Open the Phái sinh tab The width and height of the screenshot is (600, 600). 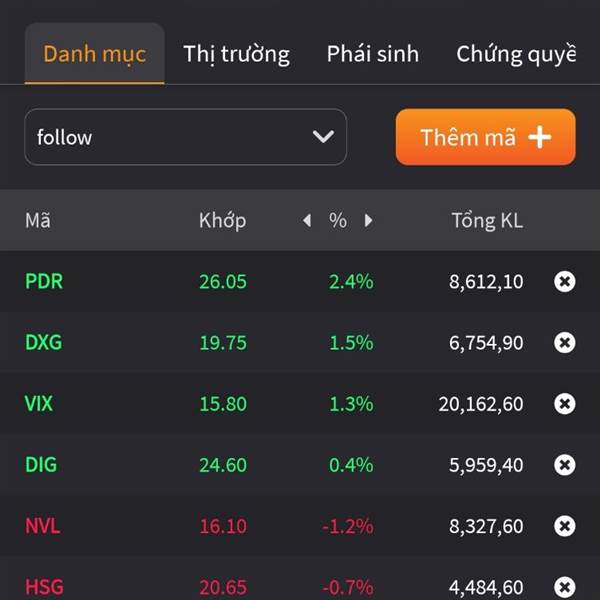(x=373, y=54)
